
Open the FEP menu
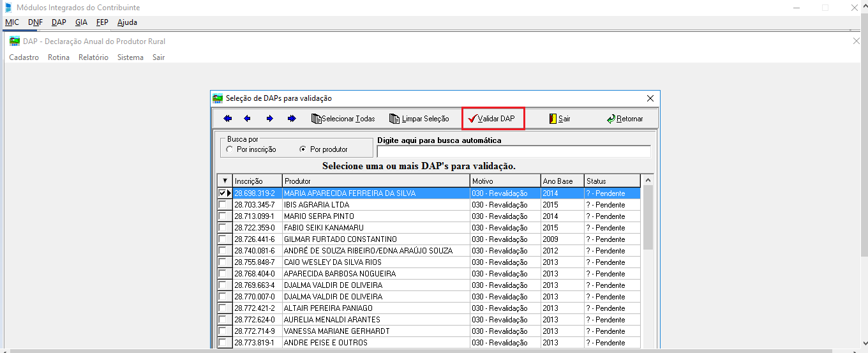[x=102, y=22]
